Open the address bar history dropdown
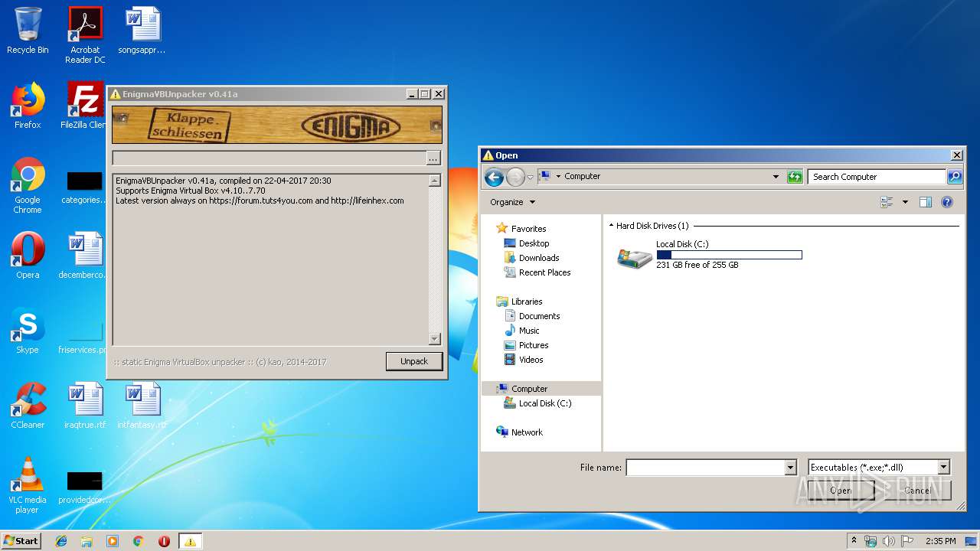 [x=776, y=177]
